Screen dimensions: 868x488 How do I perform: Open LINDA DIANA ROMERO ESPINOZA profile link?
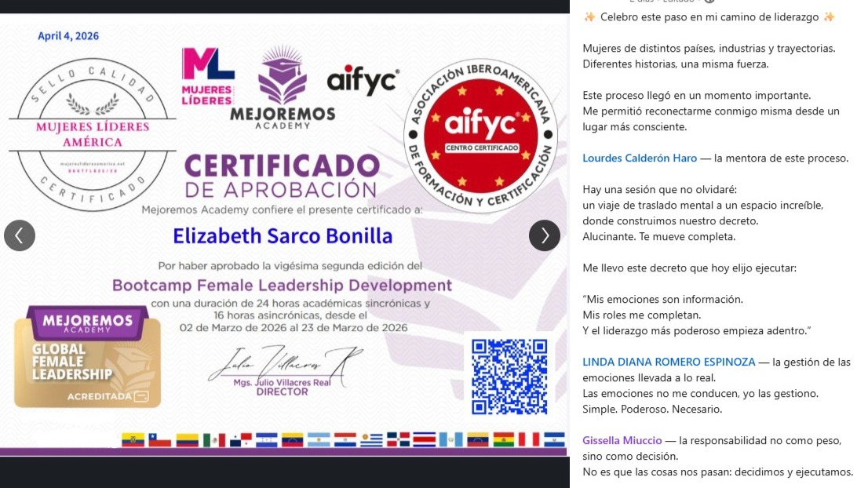669,362
